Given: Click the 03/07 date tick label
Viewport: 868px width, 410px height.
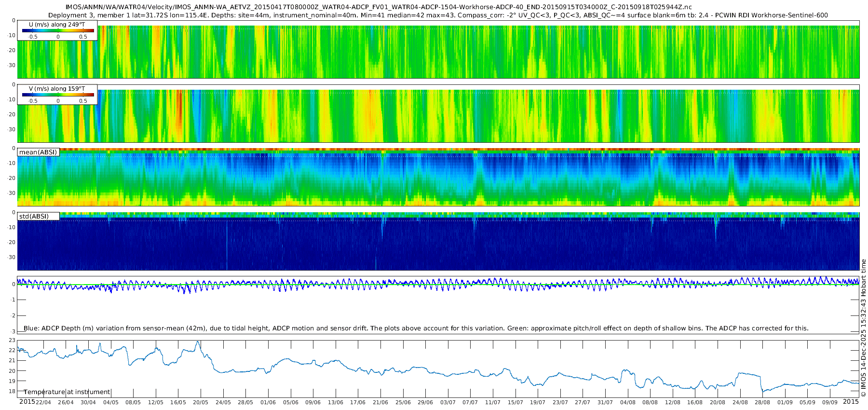Looking at the screenshot, I should pos(448,402).
